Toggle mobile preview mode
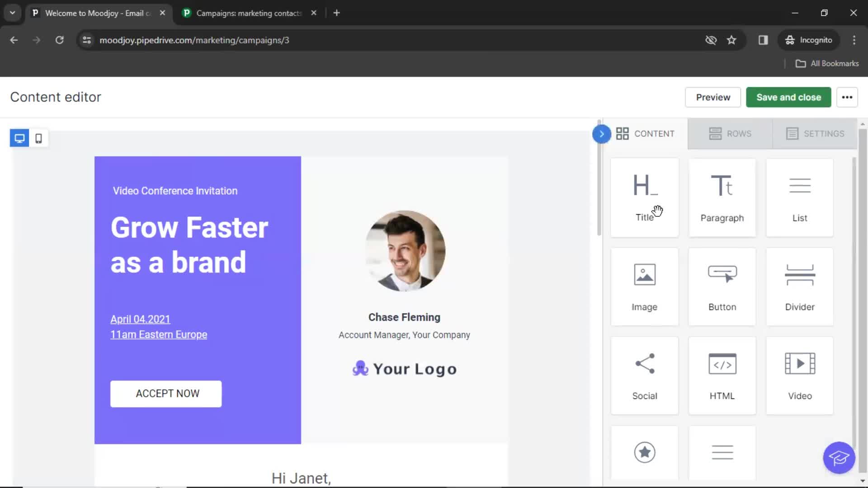Screen dimensions: 868x488 [38, 138]
